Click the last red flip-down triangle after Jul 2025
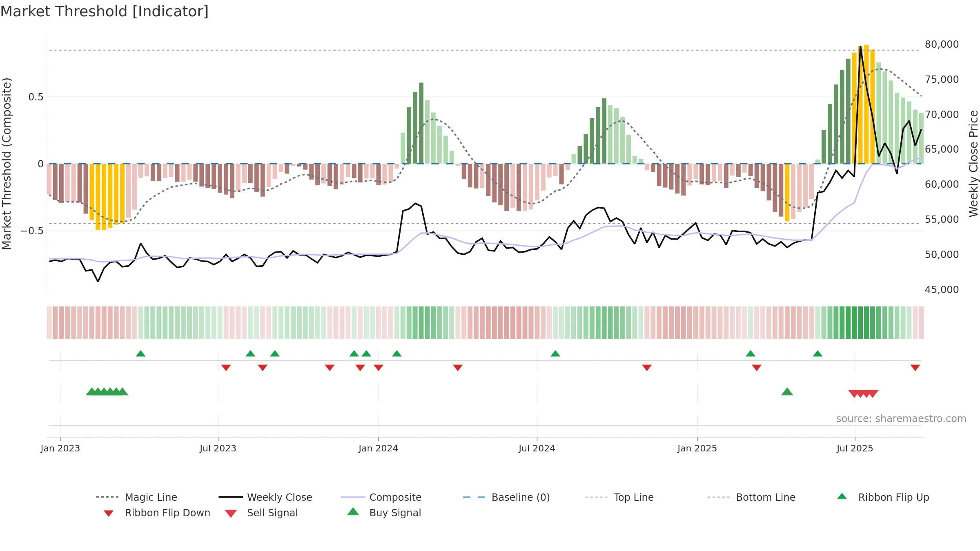This screenshot has height=551, width=980. pyautogui.click(x=915, y=368)
